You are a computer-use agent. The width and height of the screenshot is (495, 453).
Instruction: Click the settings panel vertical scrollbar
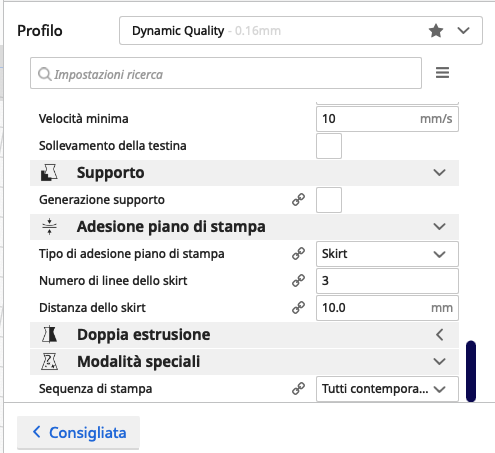[471, 371]
